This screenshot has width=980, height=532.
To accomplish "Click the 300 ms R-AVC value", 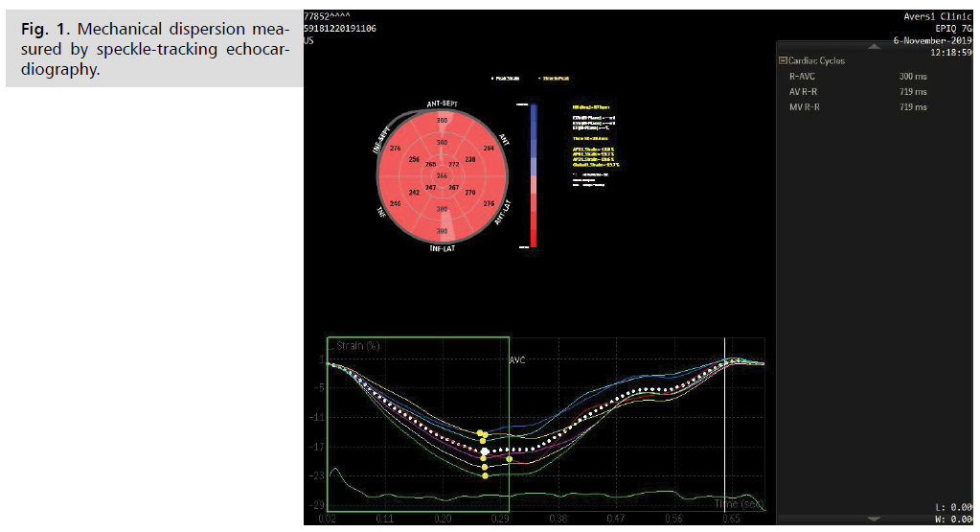I will point(913,77).
